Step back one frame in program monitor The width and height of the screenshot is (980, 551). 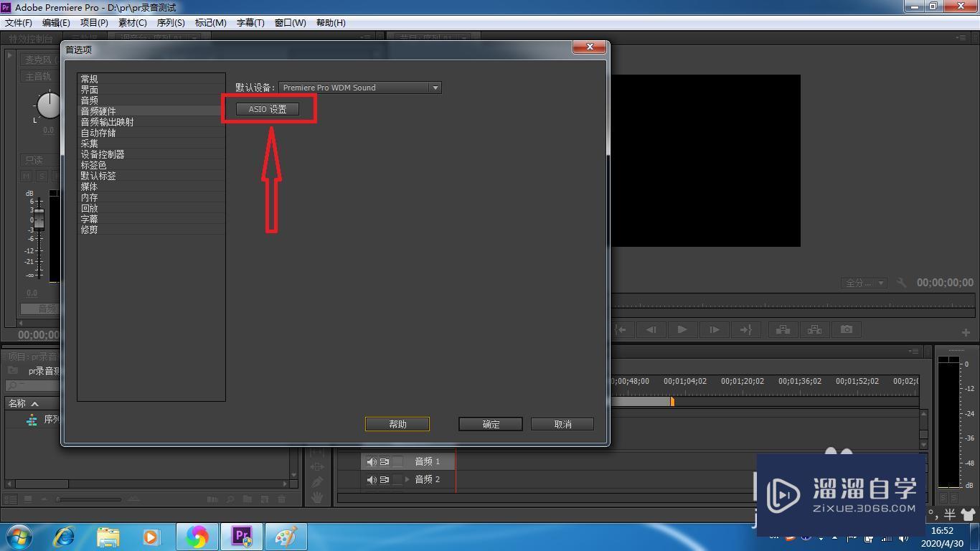click(651, 329)
